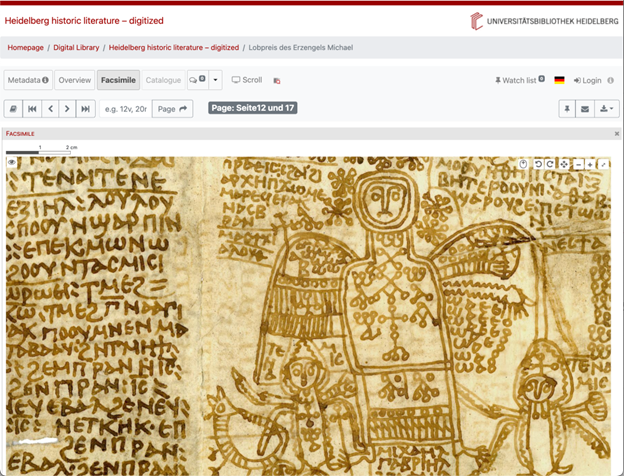Open the Watch list
This screenshot has width=624, height=476.
(x=519, y=80)
